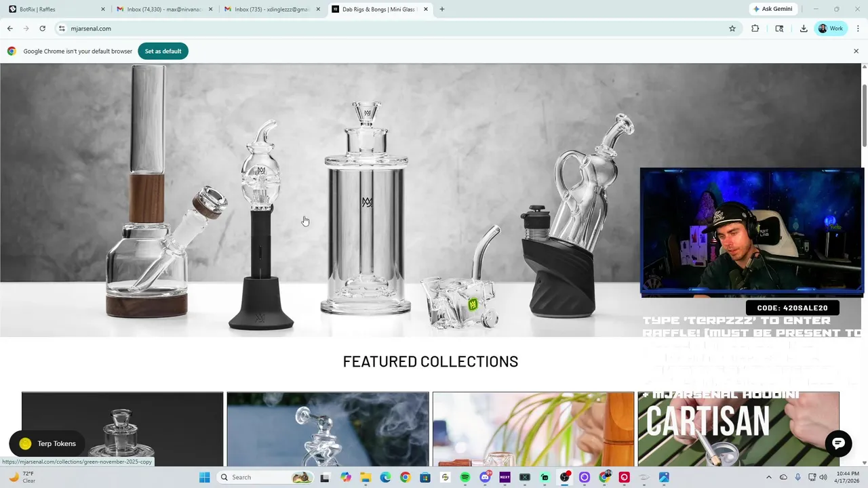Click the Ask Gemini button
868x488 pixels.
click(x=772, y=9)
